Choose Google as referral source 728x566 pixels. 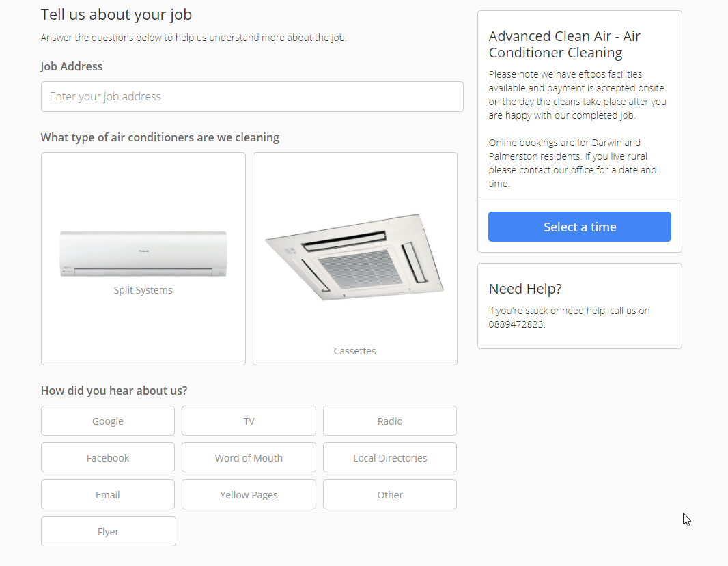click(x=108, y=421)
